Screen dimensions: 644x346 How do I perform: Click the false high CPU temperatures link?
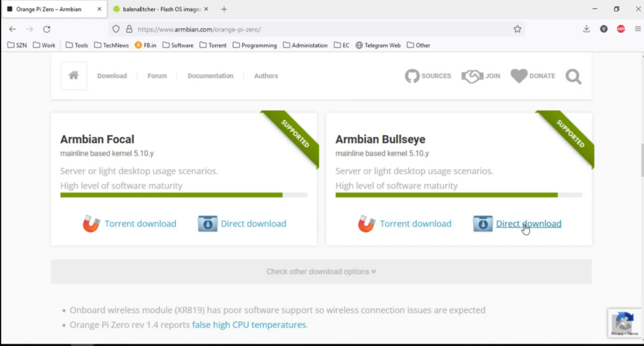[249, 325]
